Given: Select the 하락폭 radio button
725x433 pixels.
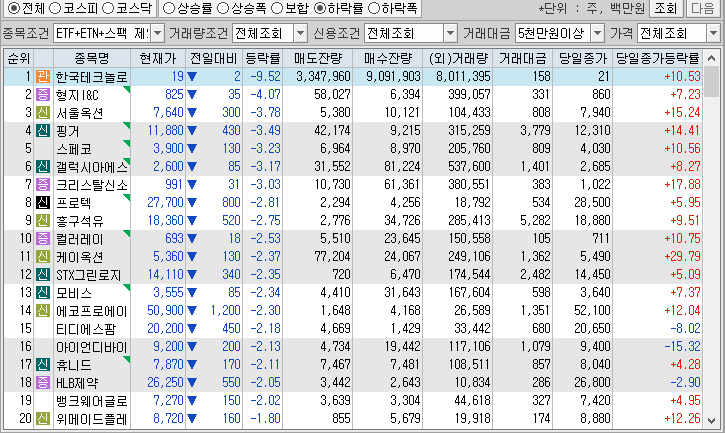Looking at the screenshot, I should (374, 8).
